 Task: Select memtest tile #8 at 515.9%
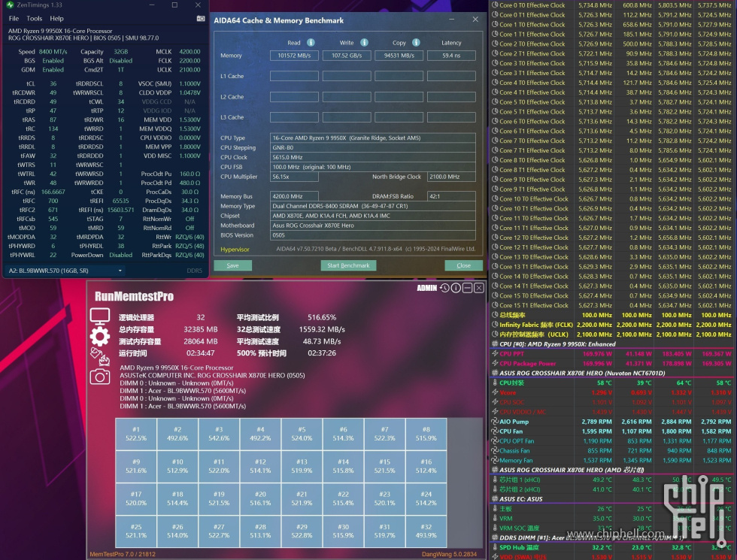426,434
